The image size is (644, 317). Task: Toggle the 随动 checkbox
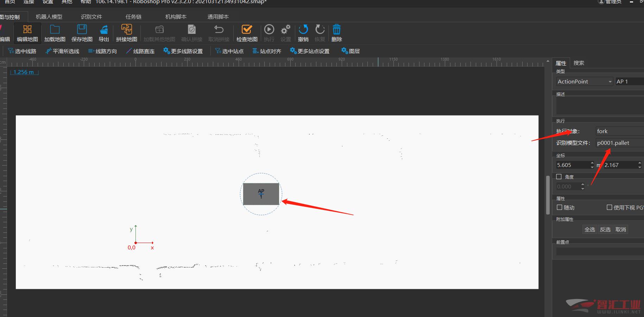pos(560,207)
